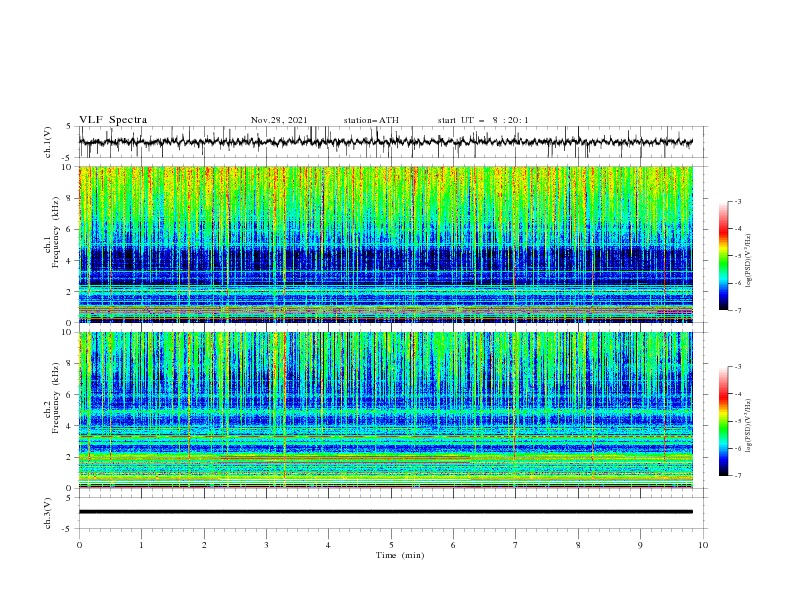Click the "ch.3(V)" axis label
Image resolution: width=792 pixels, height=612 pixels.
48,513
